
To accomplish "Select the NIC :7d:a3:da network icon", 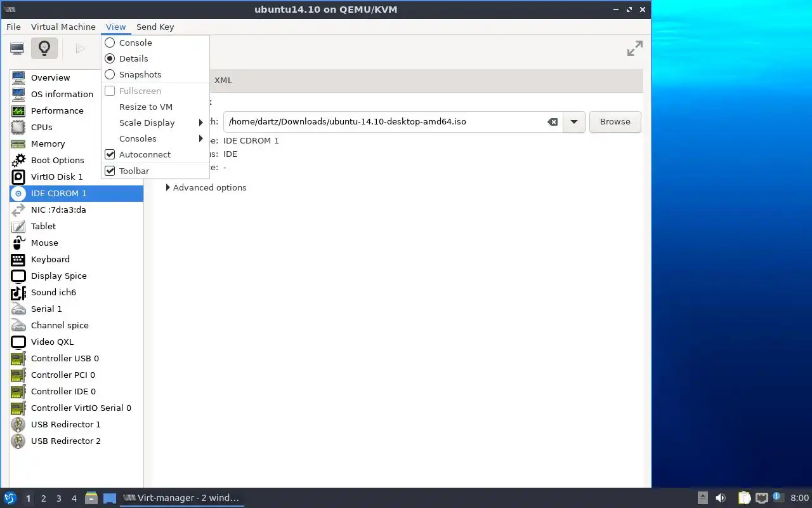I will (x=18, y=210).
